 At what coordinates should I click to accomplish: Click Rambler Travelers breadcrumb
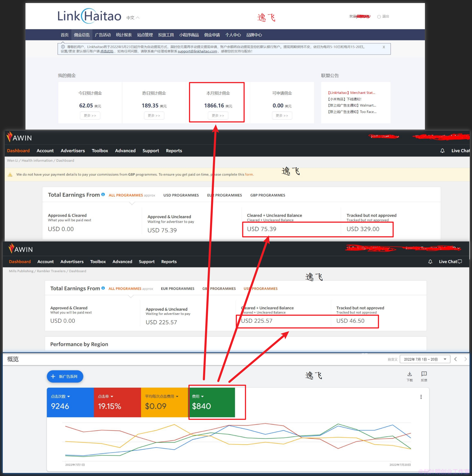(51, 271)
